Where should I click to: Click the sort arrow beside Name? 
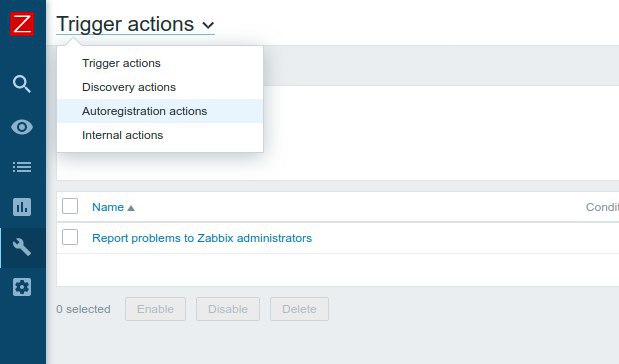[131, 208]
